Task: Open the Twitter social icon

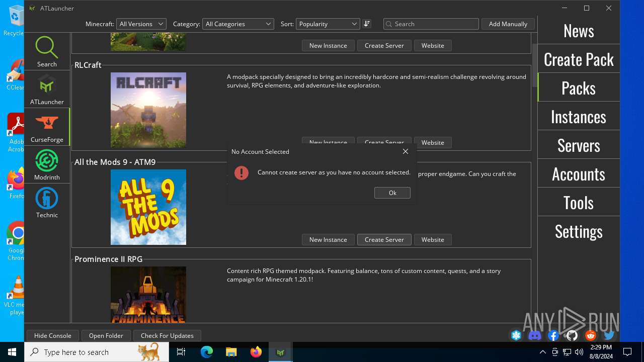Action: [x=609, y=335]
